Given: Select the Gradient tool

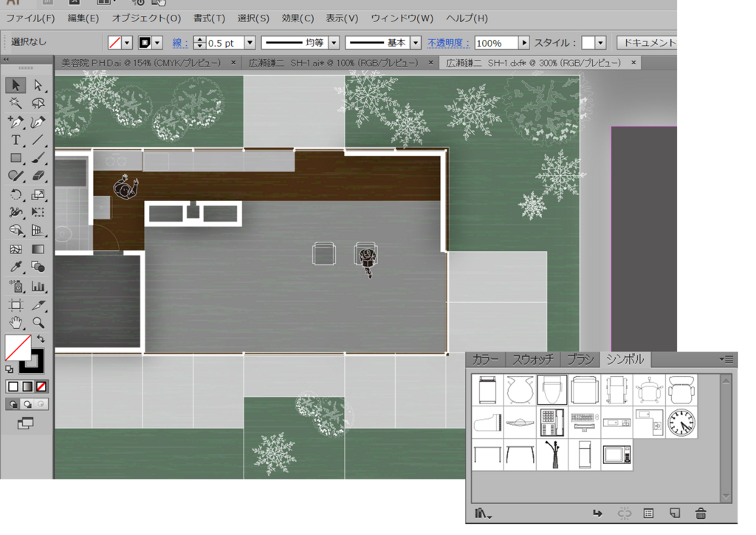Looking at the screenshot, I should pyautogui.click(x=38, y=249).
